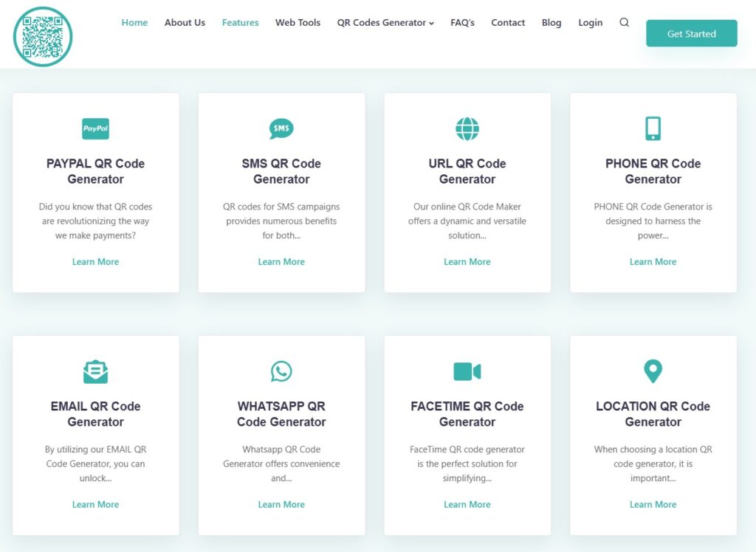Click text 'Did you know that QR codes'
Screen dimensions: 756x552
[x=95, y=207]
